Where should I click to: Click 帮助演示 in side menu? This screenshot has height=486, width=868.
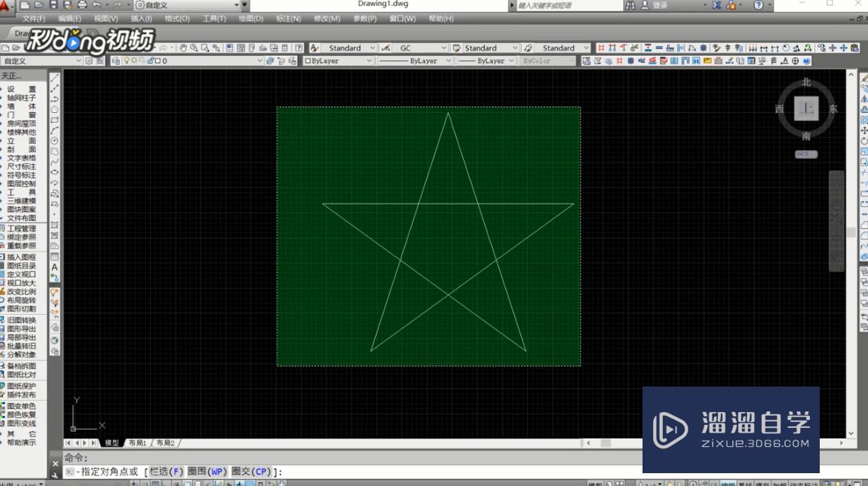tap(22, 443)
